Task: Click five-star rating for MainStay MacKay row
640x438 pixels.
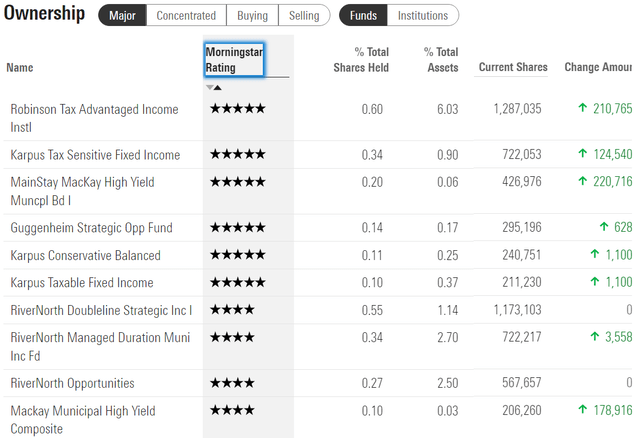Action: 238,182
